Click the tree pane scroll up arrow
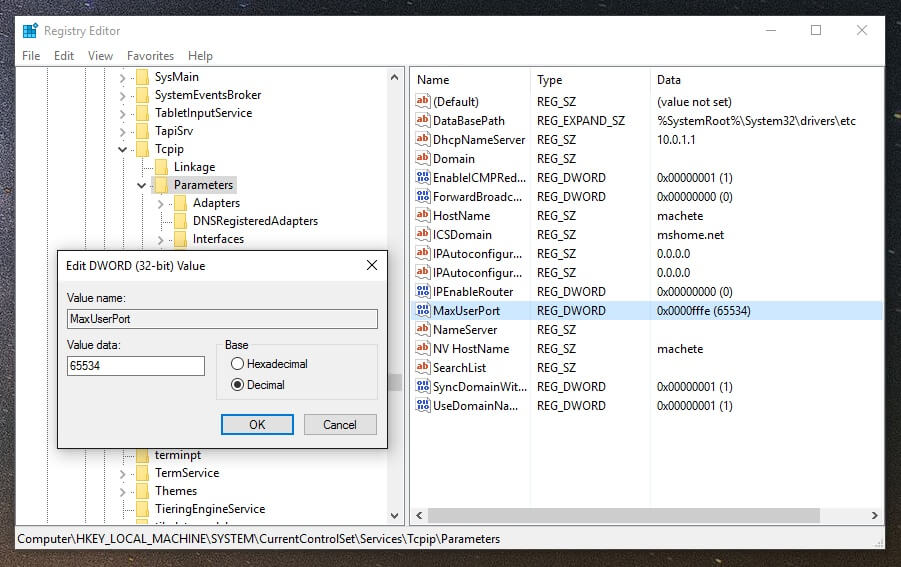The image size is (901, 567). [394, 77]
